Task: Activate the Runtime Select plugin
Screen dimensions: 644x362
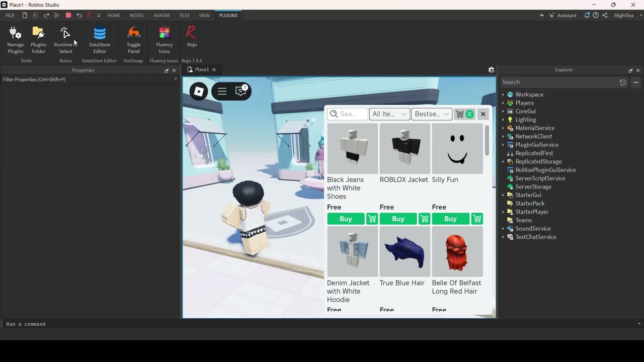Action: coord(65,40)
